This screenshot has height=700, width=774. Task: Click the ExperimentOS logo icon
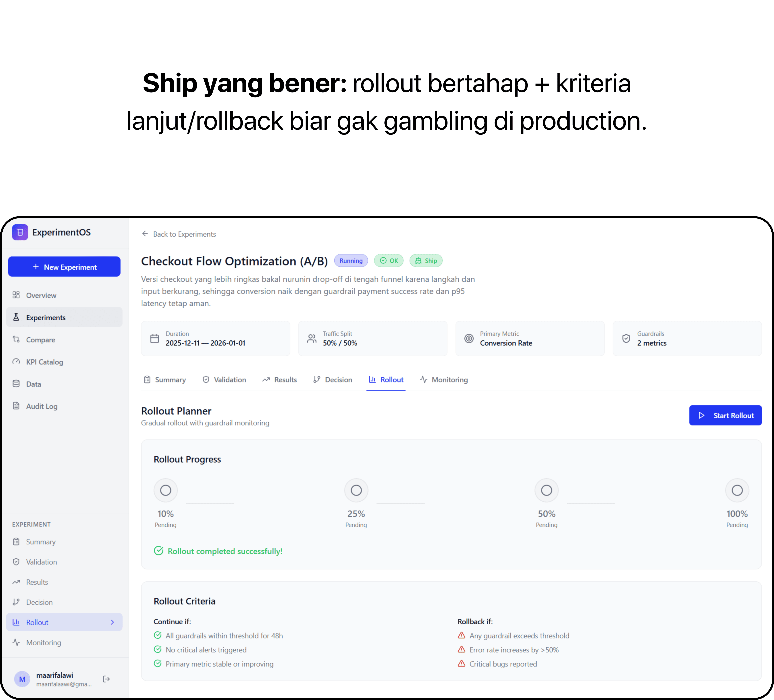(20, 232)
